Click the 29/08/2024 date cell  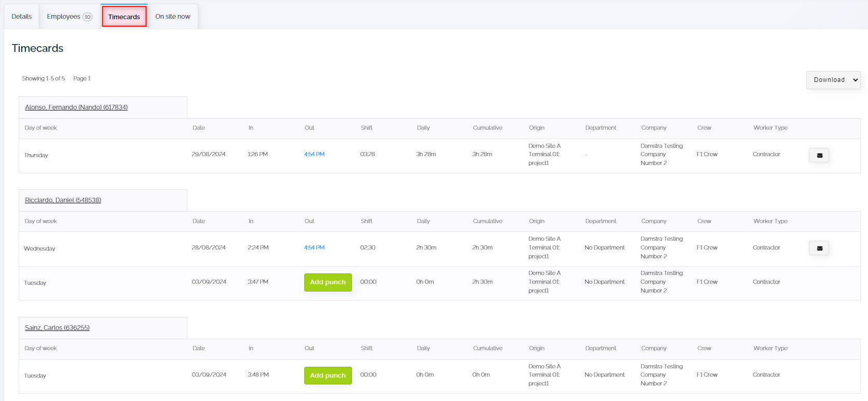(x=209, y=155)
